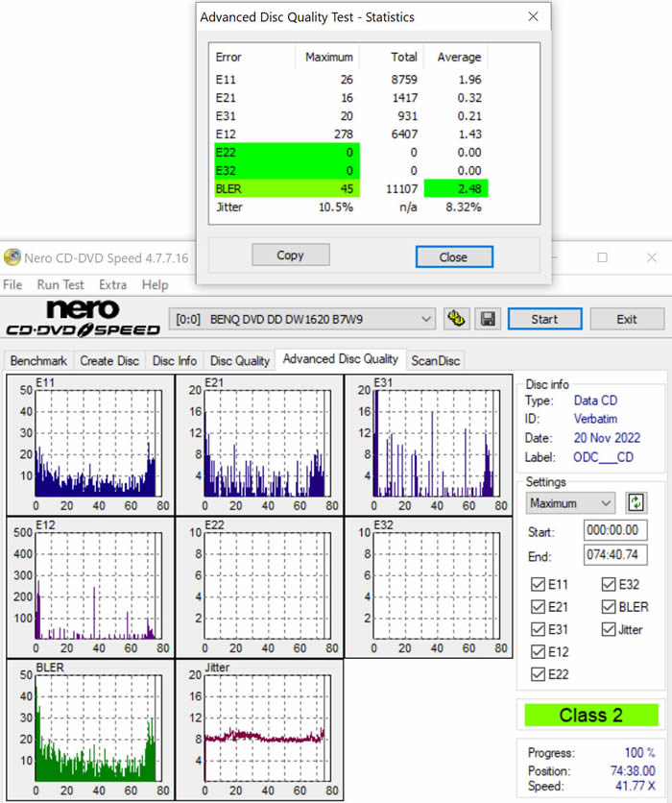This screenshot has height=803, width=672.
Task: Toggle the Jitter checkbox
Action: 609,629
